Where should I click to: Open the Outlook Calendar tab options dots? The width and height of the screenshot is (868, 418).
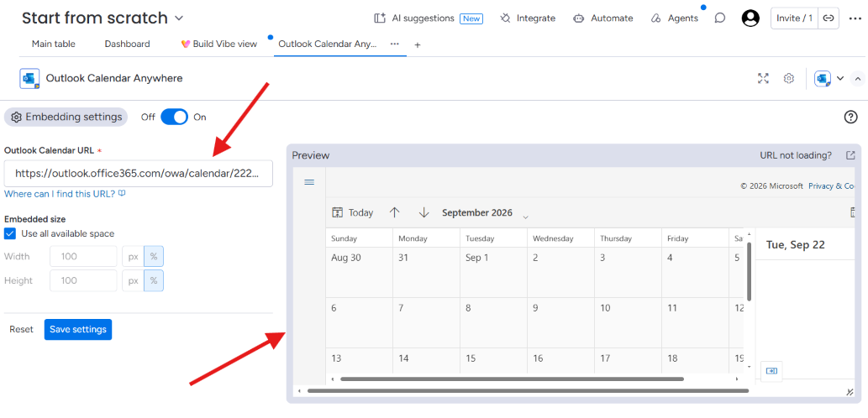click(395, 44)
